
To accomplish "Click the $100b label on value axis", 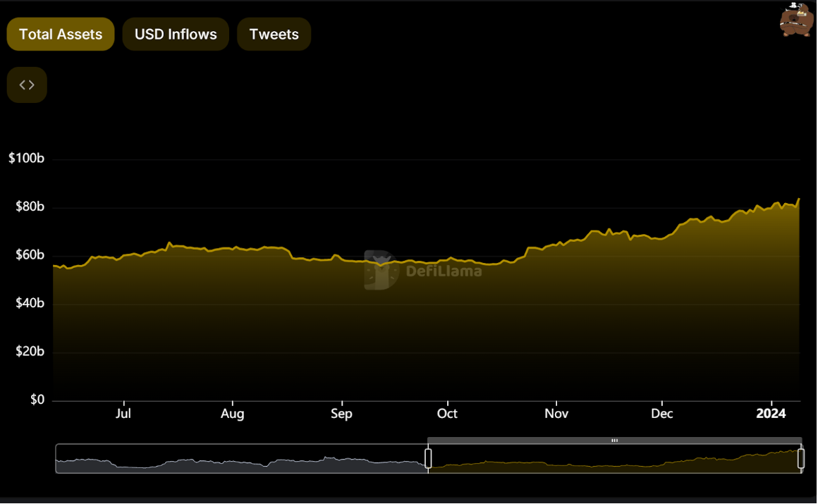I will [26, 159].
